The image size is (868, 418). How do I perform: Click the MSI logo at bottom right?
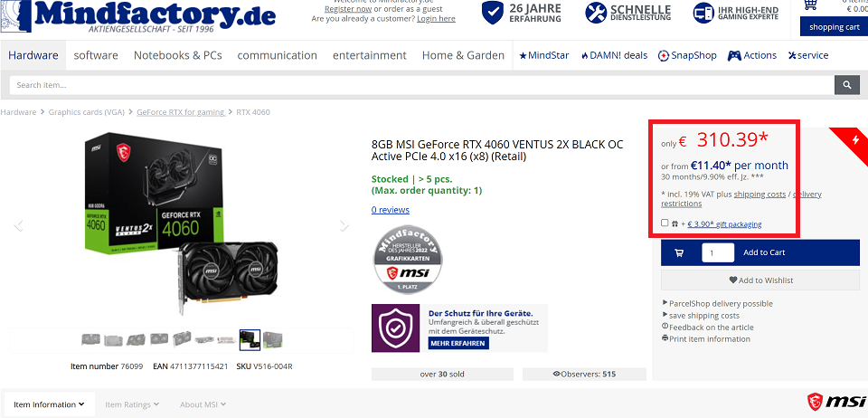835,401
